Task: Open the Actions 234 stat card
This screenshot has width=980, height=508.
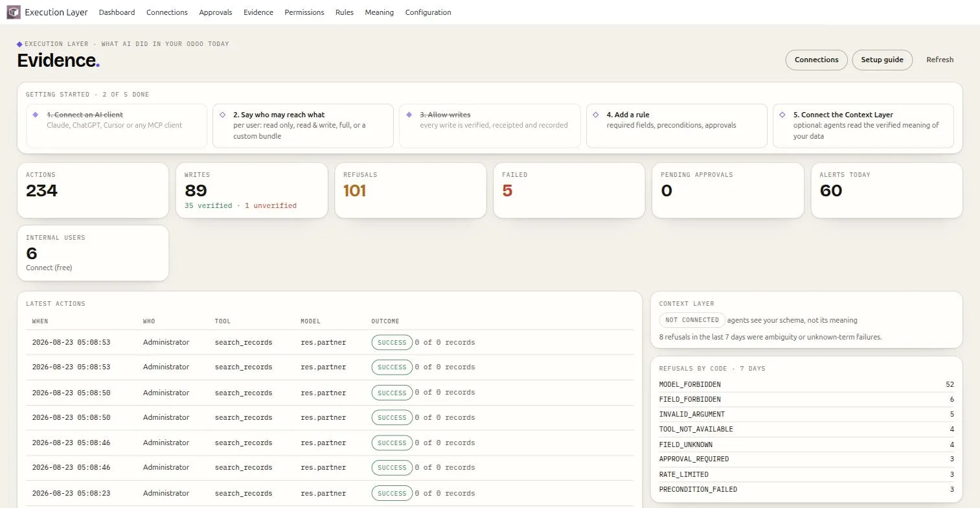Action: pyautogui.click(x=93, y=190)
